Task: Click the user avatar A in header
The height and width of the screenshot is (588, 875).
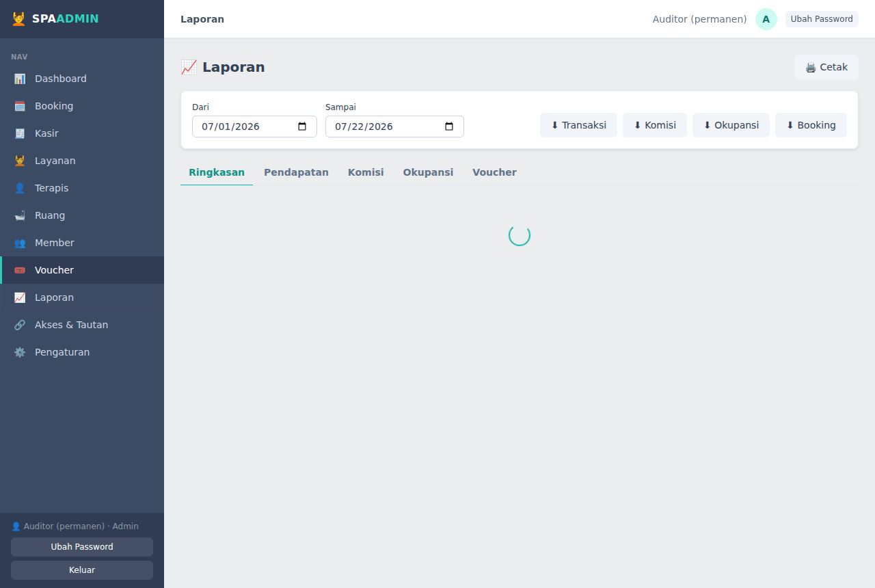Action: (766, 19)
